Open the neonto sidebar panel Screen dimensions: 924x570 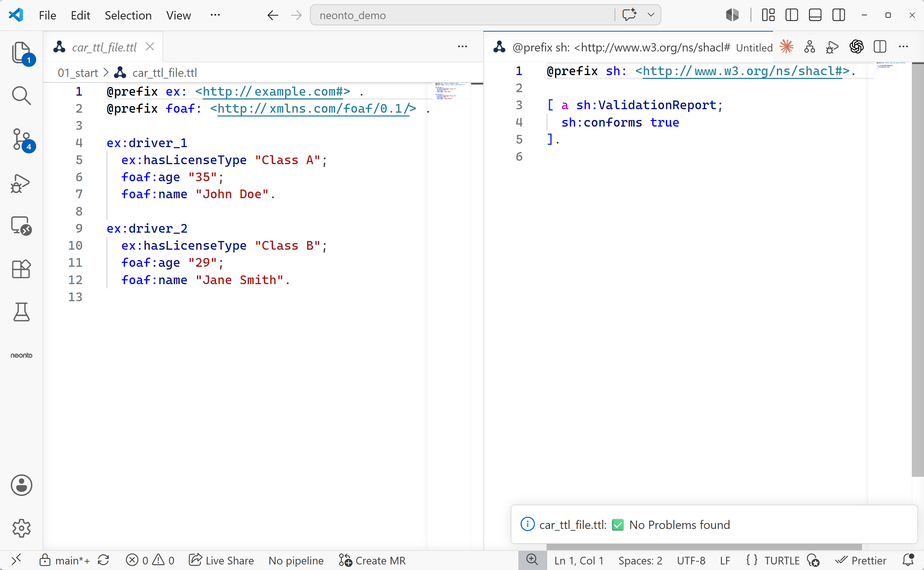tap(22, 355)
